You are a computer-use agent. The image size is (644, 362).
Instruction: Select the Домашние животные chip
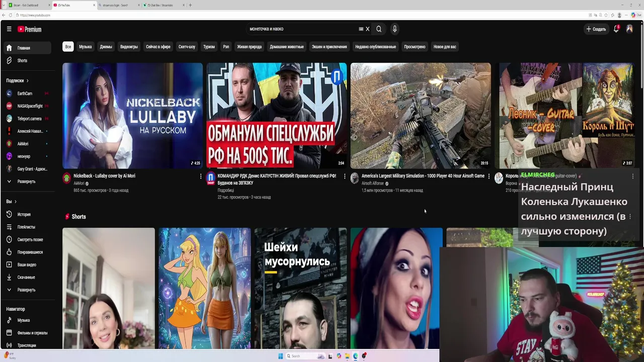[287, 47]
